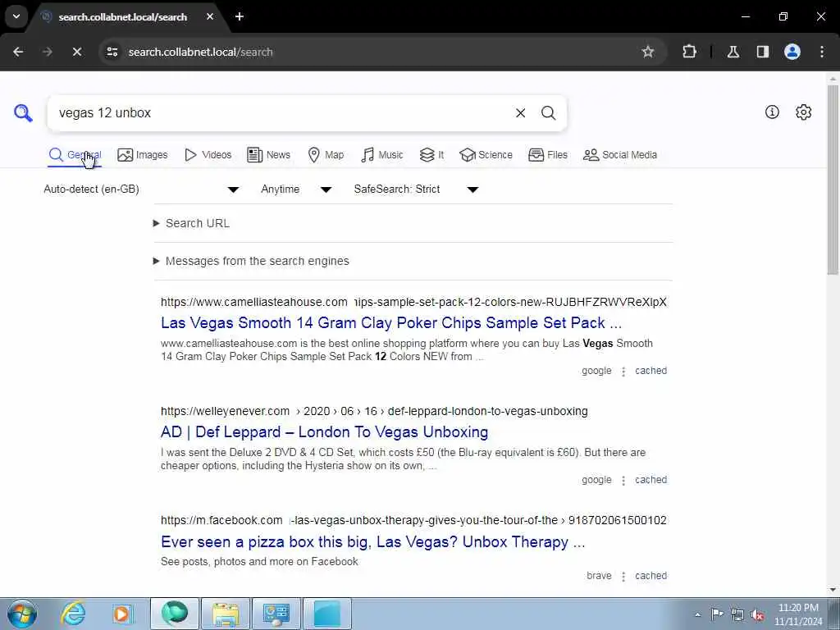Bookmark this page with the star

[x=648, y=52]
